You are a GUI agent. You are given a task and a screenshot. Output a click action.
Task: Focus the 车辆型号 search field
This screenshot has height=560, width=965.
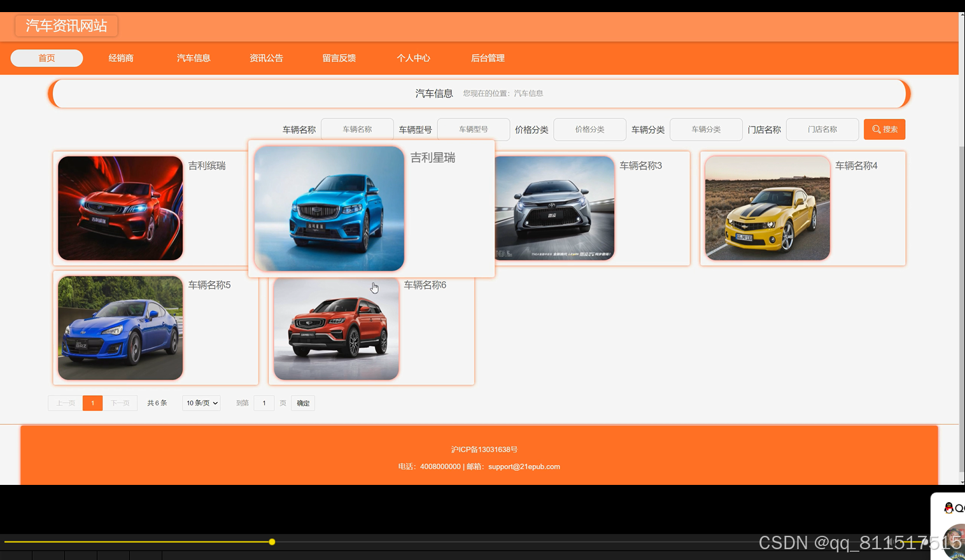coord(474,129)
